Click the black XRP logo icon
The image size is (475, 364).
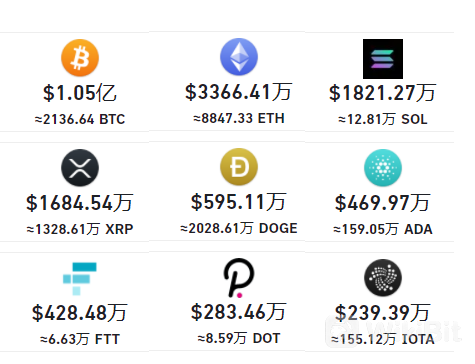point(80,168)
